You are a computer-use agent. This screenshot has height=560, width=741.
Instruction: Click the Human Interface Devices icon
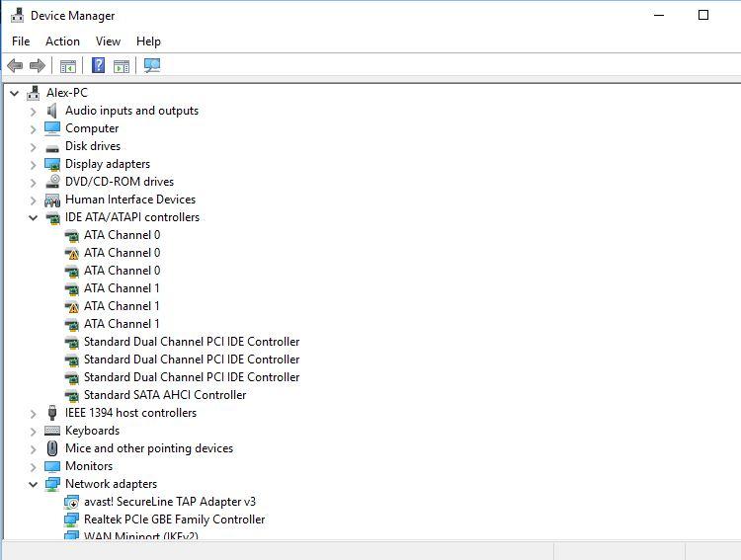pyautogui.click(x=52, y=200)
